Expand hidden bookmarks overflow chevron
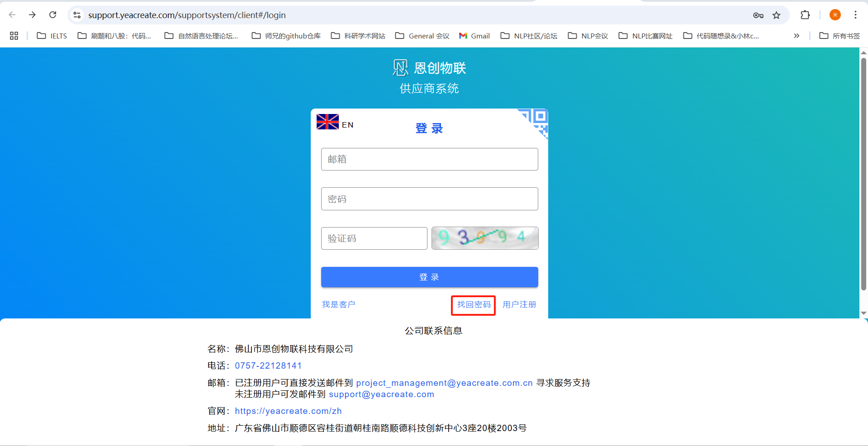Screen dimensions: 868x446 [x=797, y=36]
